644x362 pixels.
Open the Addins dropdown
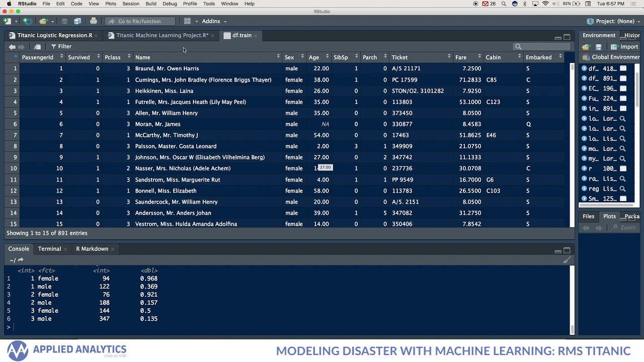214,21
